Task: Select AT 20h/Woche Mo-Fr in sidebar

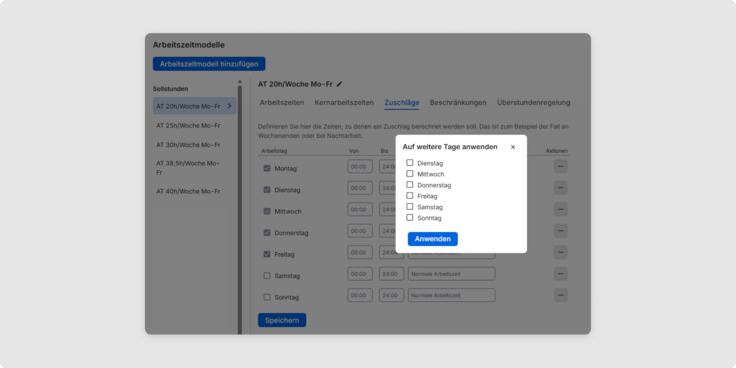Action: tap(194, 106)
